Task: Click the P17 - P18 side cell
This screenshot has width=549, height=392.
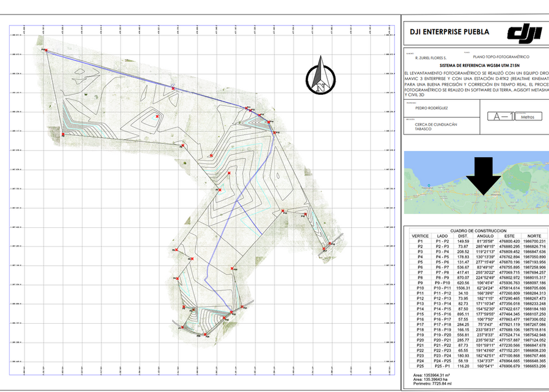Action: [442, 324]
